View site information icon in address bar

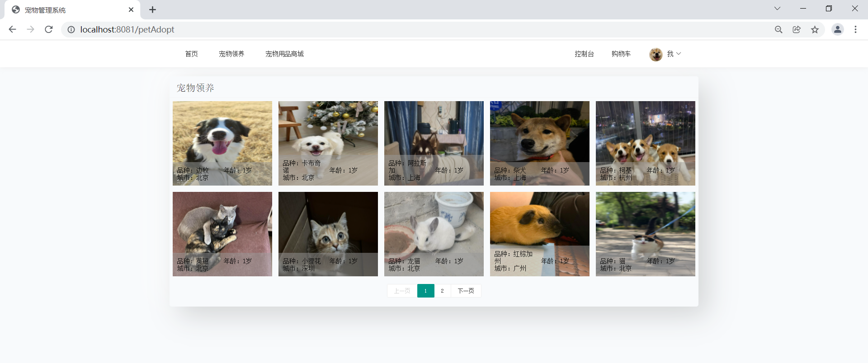pyautogui.click(x=71, y=29)
